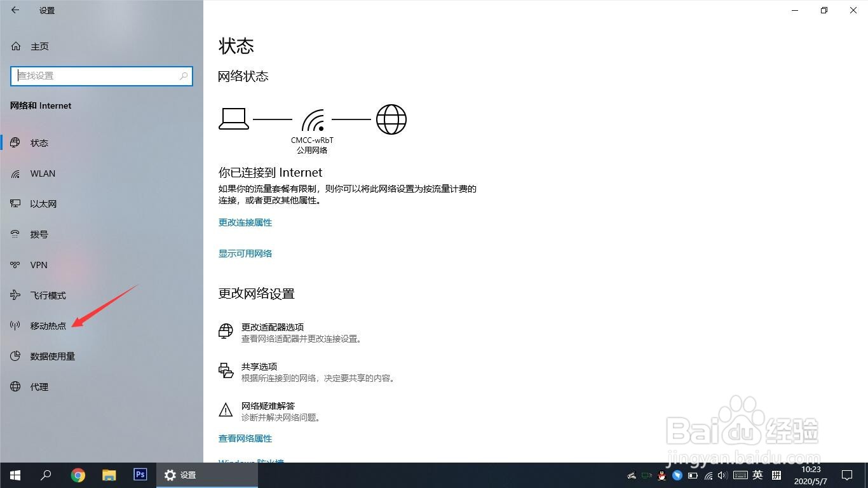Open VPN settings from the sidebar
This screenshot has height=488, width=868.
pos(38,264)
